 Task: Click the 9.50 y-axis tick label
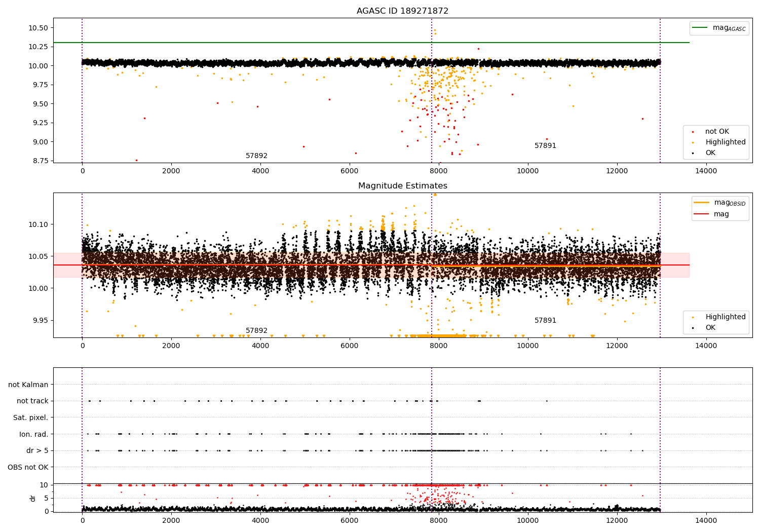tap(40, 104)
